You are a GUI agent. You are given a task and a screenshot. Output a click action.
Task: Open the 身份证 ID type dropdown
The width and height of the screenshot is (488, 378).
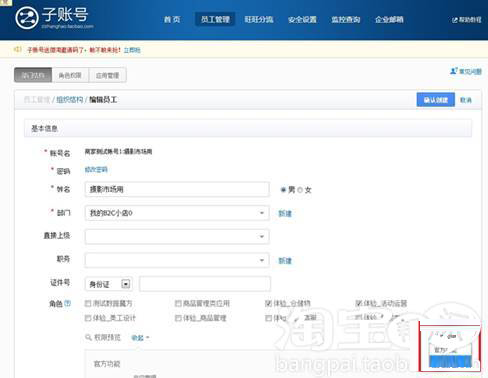(109, 284)
